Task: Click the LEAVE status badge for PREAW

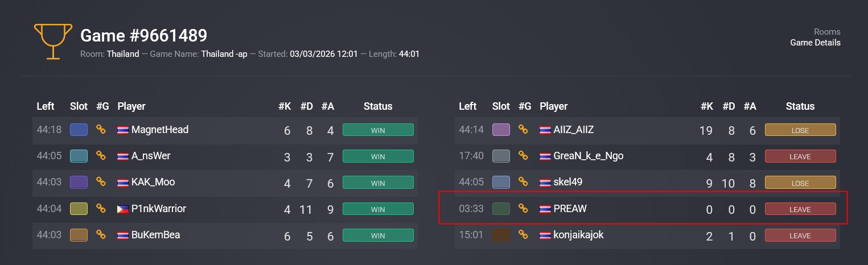Action: (x=800, y=209)
